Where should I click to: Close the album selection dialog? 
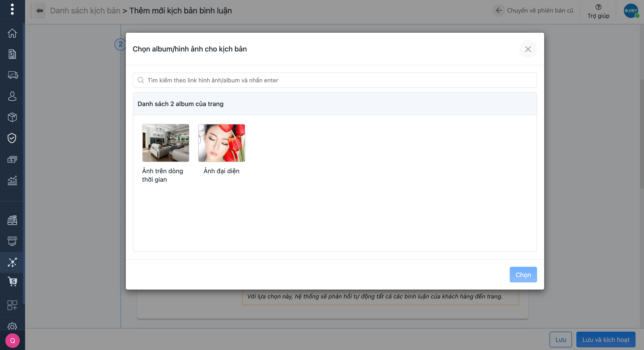(528, 49)
